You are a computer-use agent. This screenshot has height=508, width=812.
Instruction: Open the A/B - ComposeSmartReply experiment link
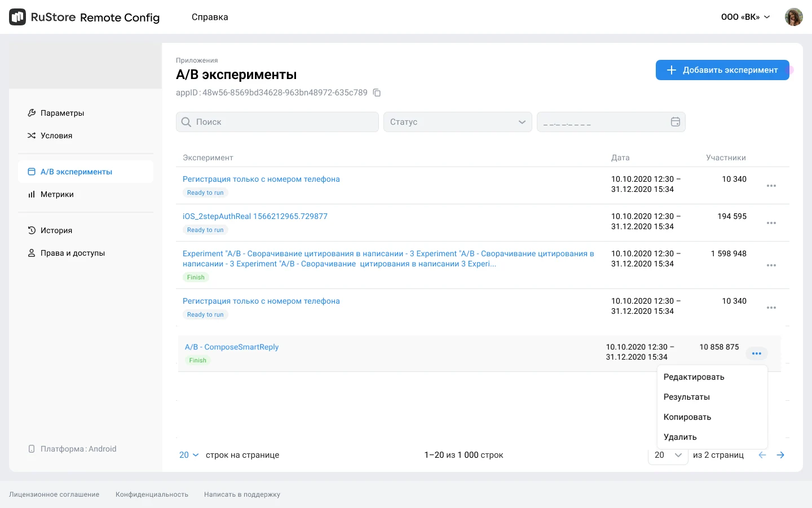(232, 347)
